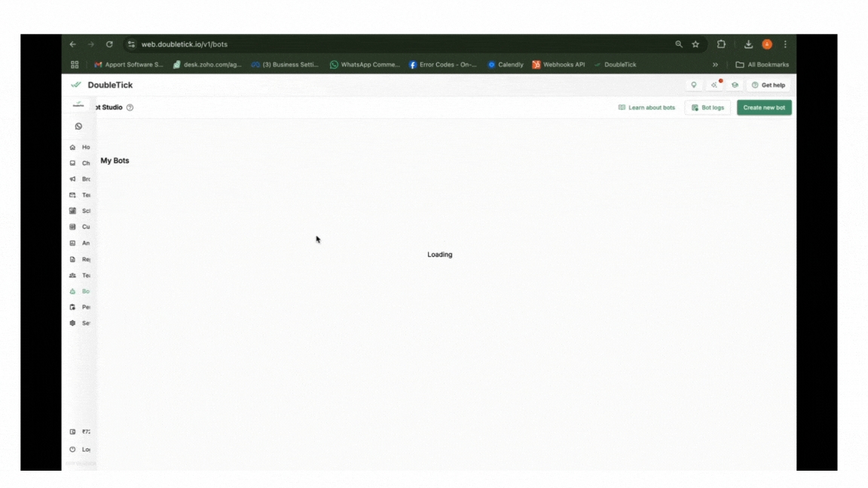Click the lightbulb icon in header
The image size is (868, 488).
tap(694, 85)
